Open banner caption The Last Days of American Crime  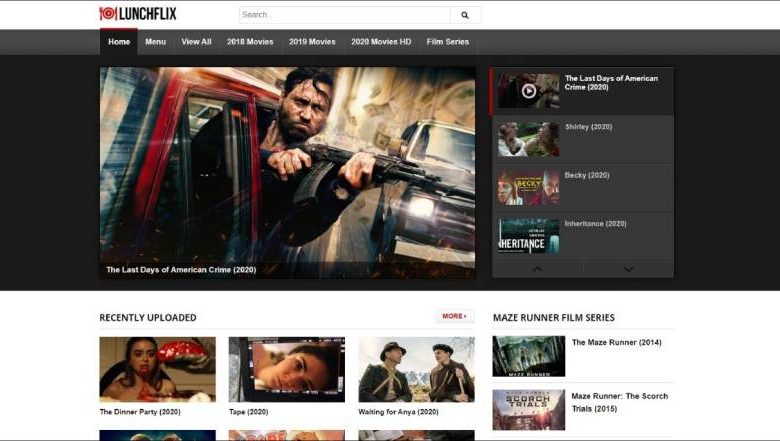pyautogui.click(x=181, y=269)
